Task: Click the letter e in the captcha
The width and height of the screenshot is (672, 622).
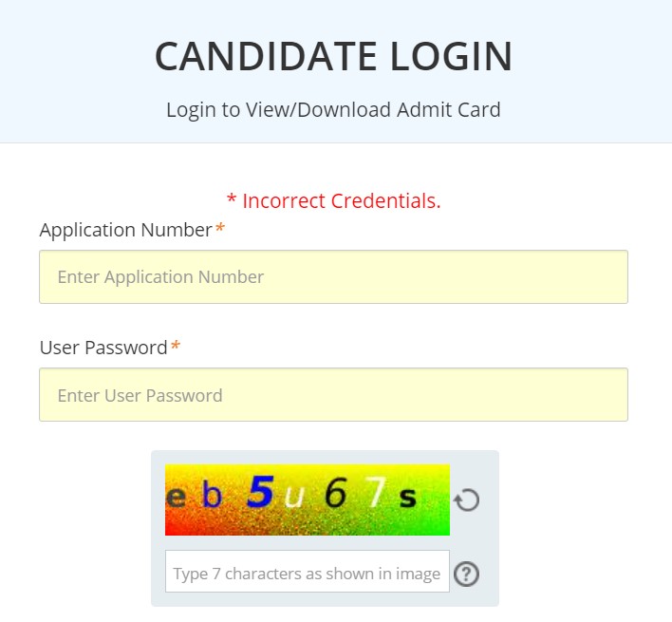Action: 176,497
